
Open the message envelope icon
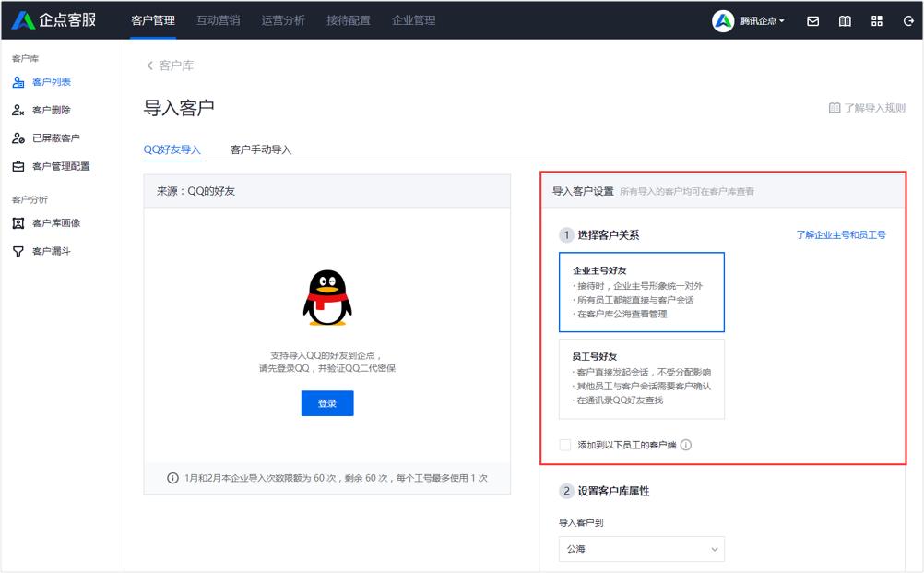(x=811, y=20)
